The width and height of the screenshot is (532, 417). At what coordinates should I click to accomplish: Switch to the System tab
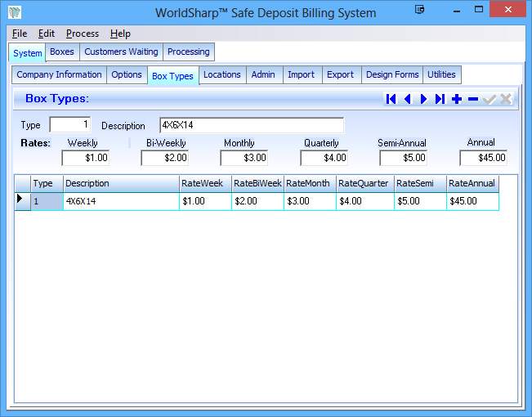[27, 52]
